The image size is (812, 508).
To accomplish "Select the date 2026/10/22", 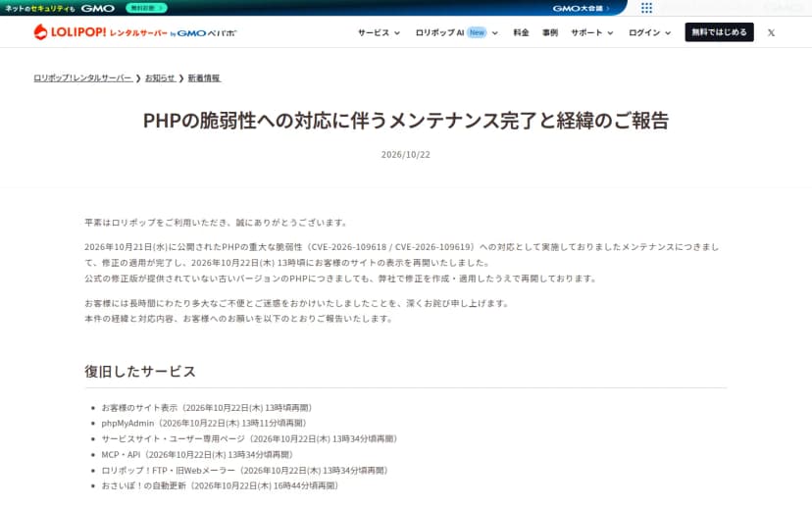I will click(406, 154).
